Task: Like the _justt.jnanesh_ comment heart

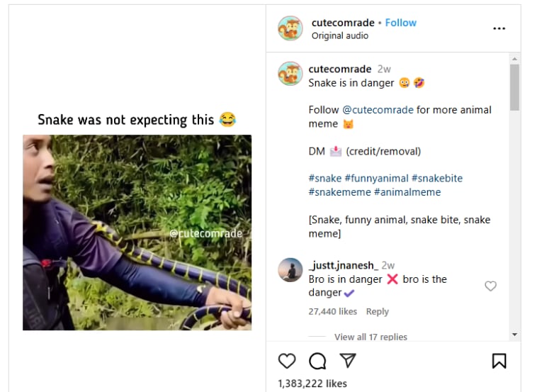Action: (x=490, y=286)
